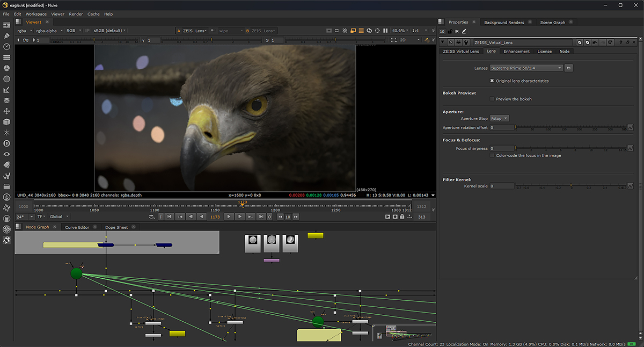Open the Aperture Stop Fstop dropdown
The height and width of the screenshot is (347, 644).
pyautogui.click(x=499, y=118)
